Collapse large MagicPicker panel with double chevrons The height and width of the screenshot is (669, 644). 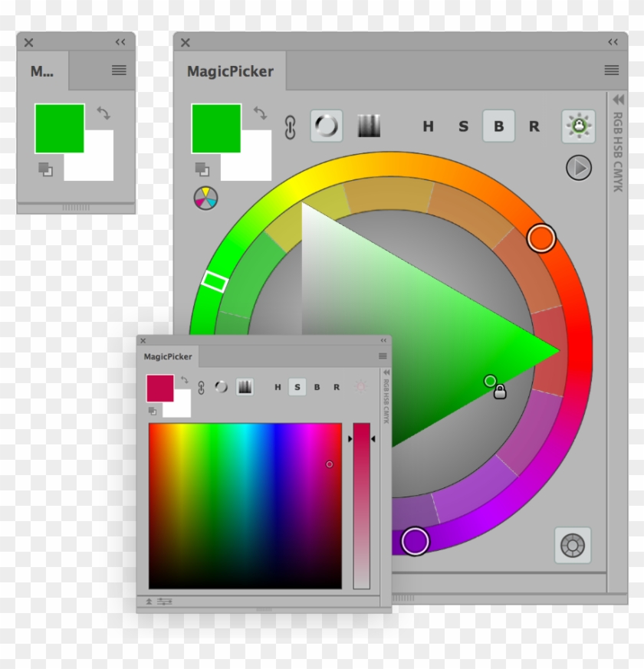[x=613, y=42]
